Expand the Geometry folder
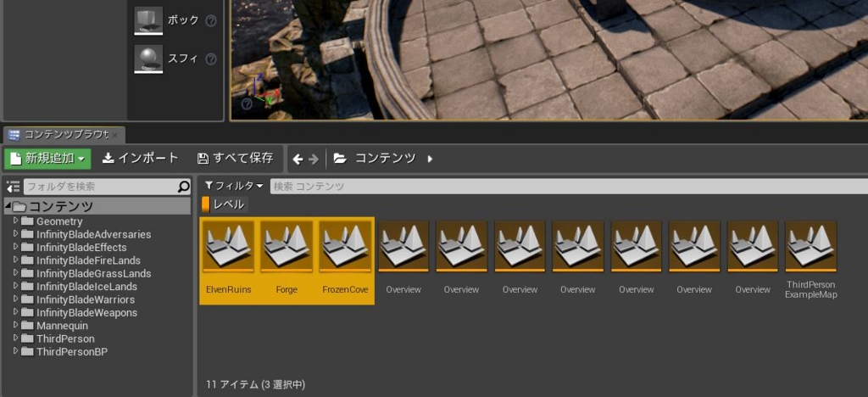 (x=15, y=221)
